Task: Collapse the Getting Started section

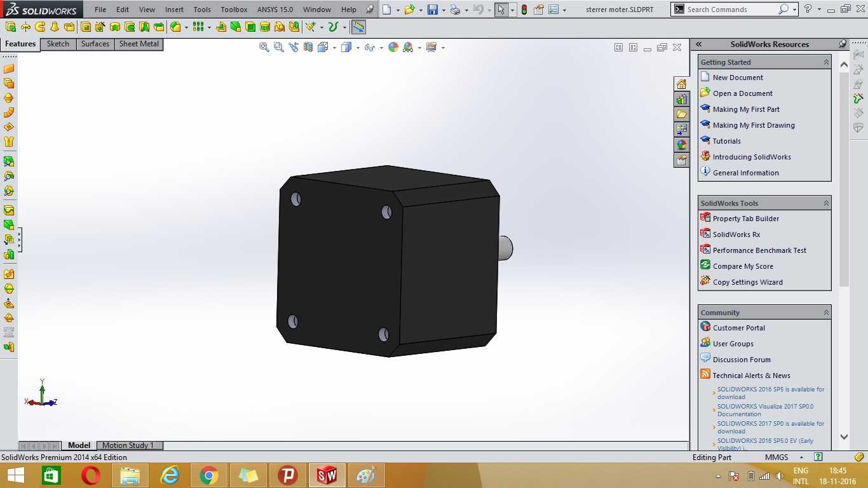Action: pos(826,62)
